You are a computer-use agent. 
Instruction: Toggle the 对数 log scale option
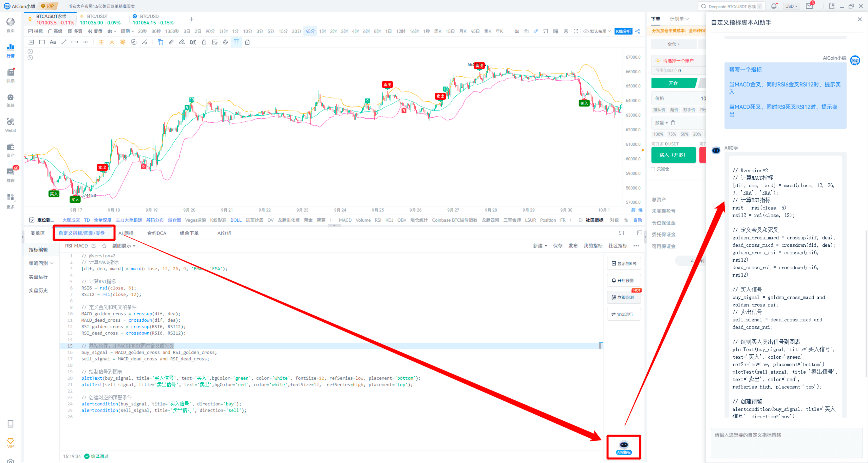point(614,220)
